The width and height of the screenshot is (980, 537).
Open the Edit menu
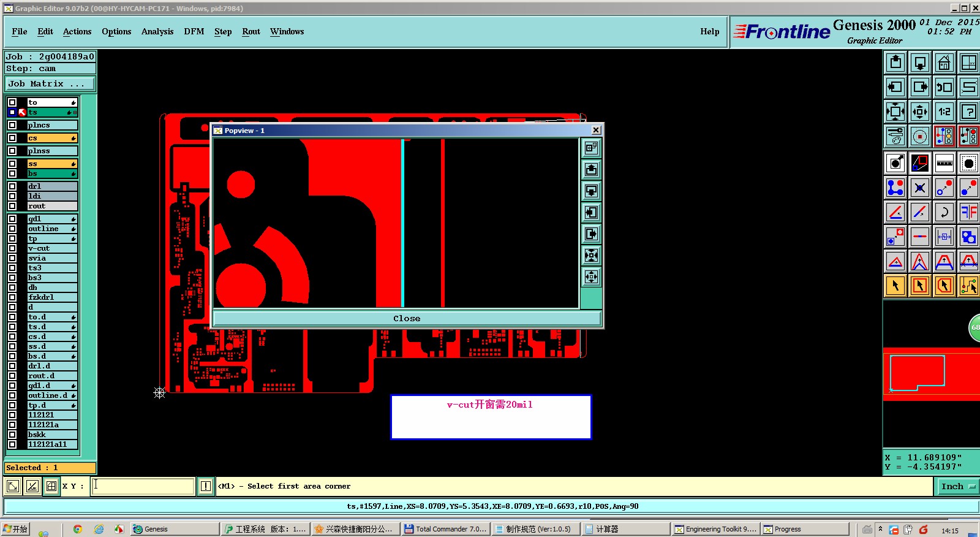pos(45,32)
